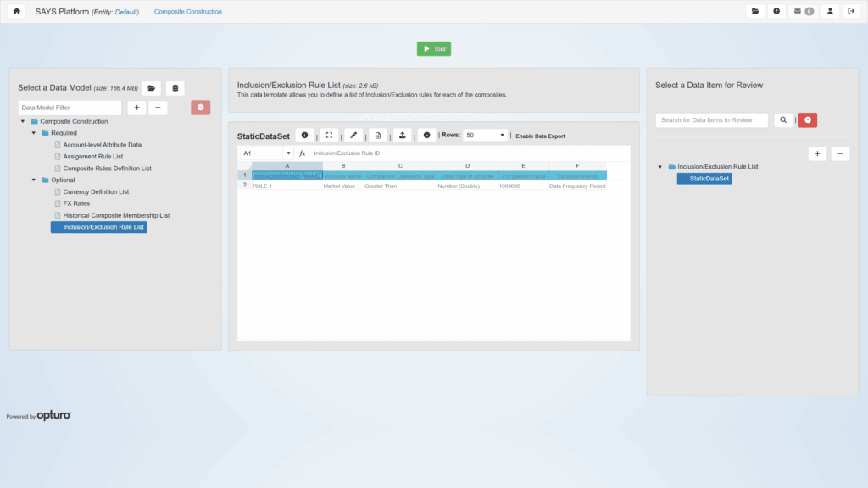This screenshot has width=868, height=488.
Task: Collapse the Required folder in the tree
Action: click(34, 133)
